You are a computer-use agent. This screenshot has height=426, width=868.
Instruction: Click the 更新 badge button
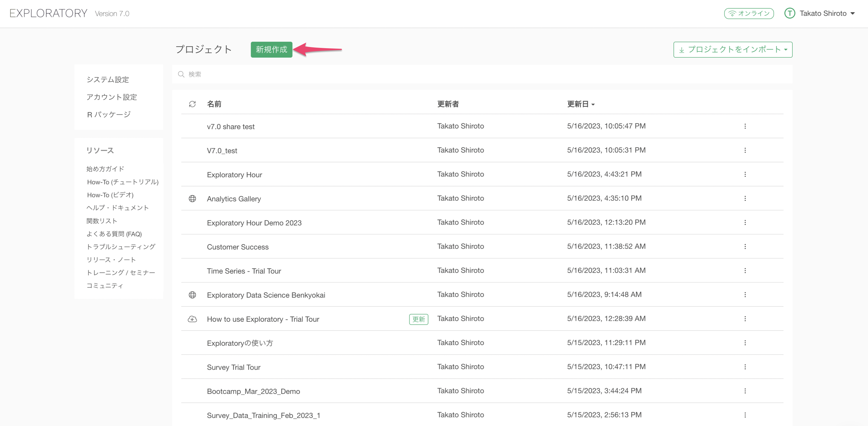point(418,319)
